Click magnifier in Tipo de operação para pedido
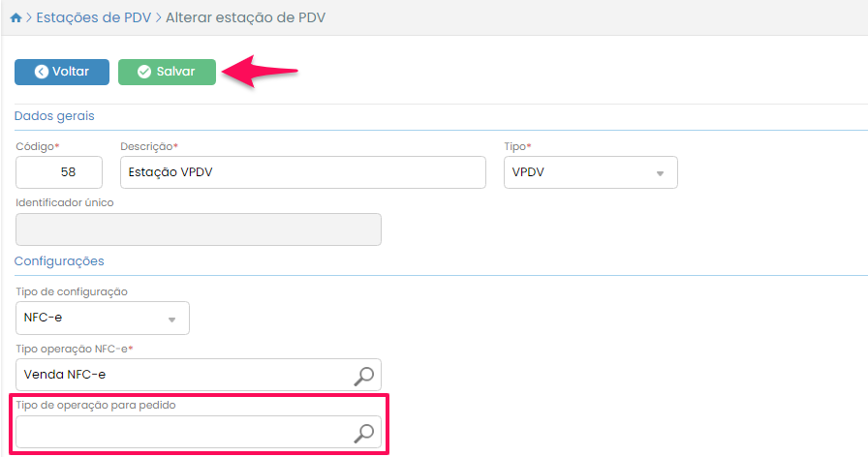The height and width of the screenshot is (457, 868). coord(363,433)
